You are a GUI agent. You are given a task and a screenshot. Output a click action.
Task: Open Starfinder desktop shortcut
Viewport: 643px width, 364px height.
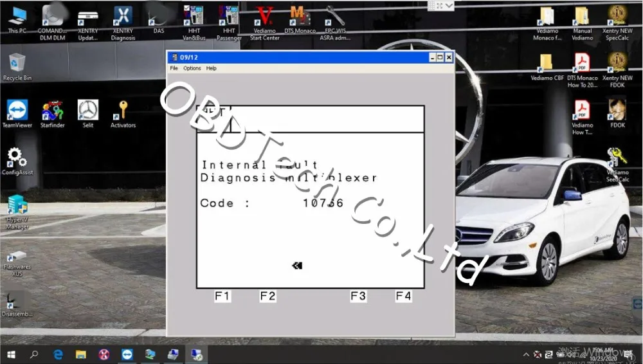tap(53, 114)
